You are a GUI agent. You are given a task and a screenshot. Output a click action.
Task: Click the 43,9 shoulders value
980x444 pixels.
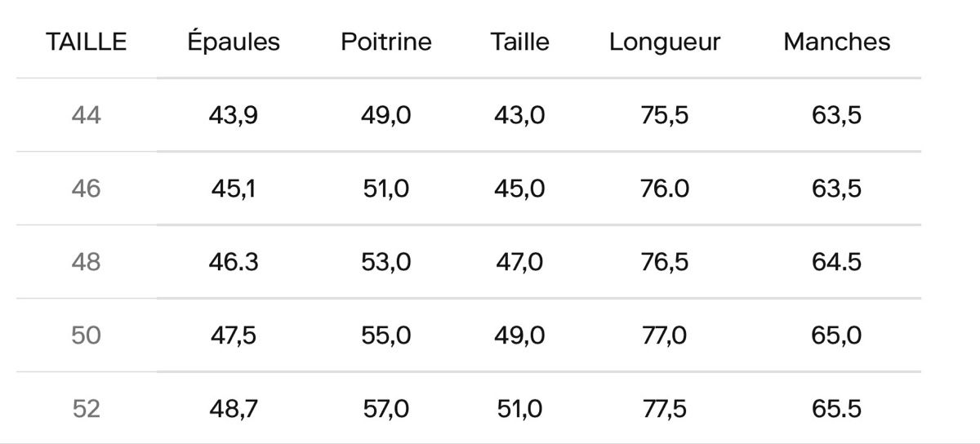(x=234, y=116)
